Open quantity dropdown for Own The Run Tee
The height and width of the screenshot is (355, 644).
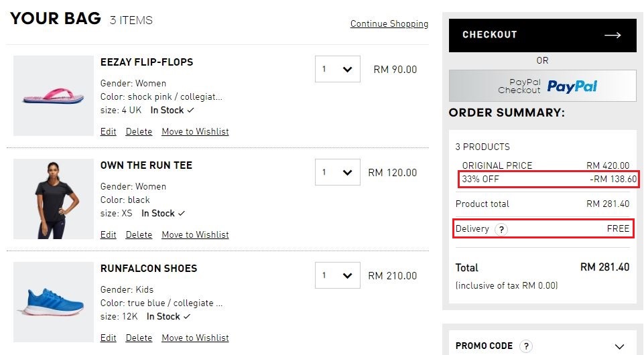[x=337, y=172]
